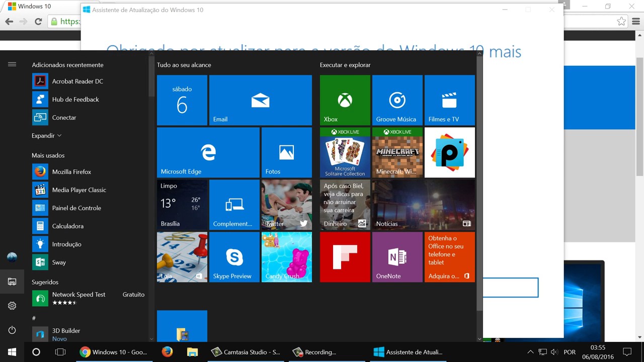
Task: Click the OneNote tile
Action: click(x=397, y=257)
